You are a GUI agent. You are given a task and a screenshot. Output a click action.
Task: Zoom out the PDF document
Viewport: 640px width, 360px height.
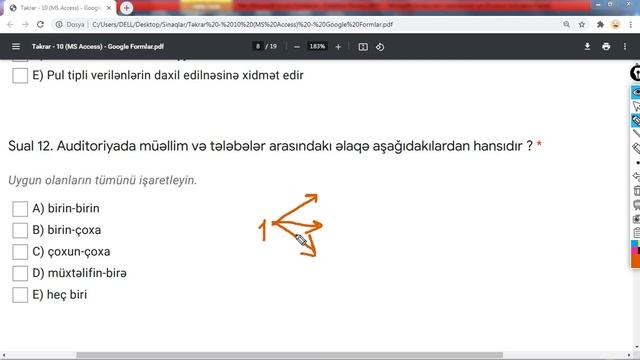[x=297, y=47]
